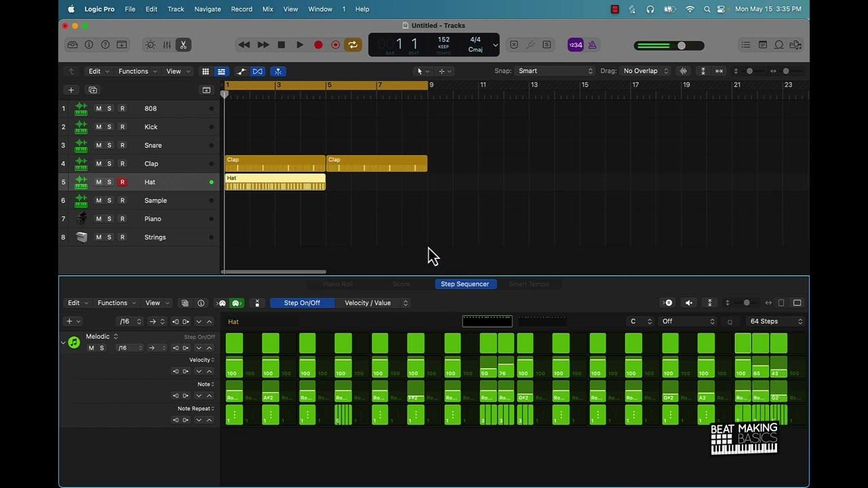Toggle Show Automation icon

(241, 71)
